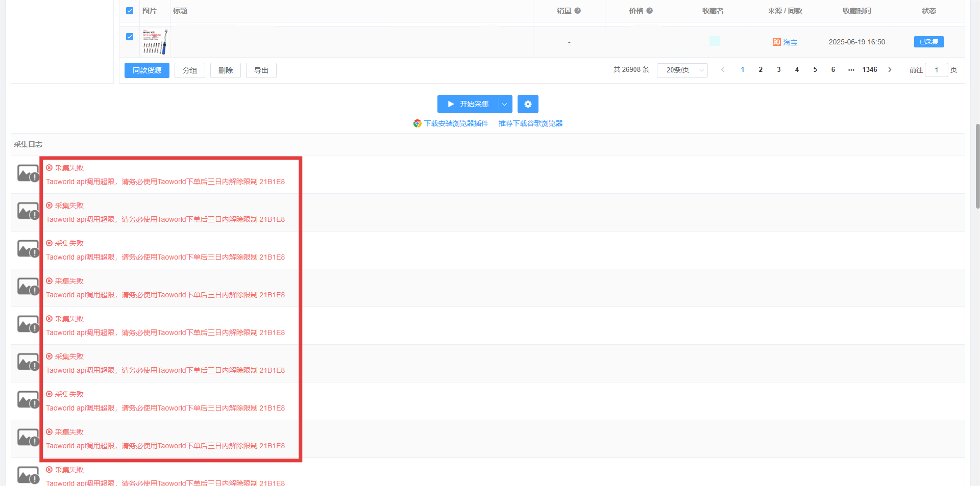
Task: Open 推荐下载谷歌浏览器 link
Action: [x=531, y=123]
